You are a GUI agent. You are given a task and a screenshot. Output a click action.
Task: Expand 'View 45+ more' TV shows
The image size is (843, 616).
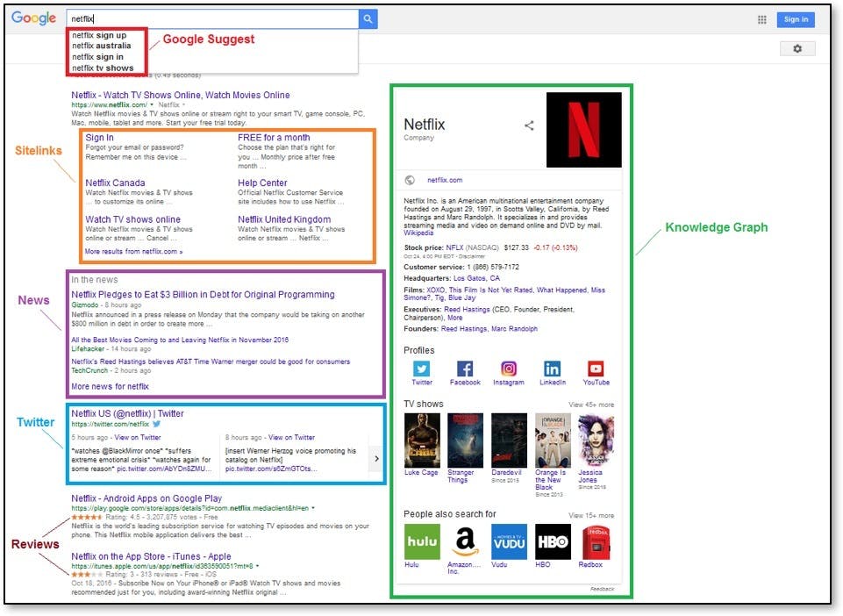click(591, 405)
